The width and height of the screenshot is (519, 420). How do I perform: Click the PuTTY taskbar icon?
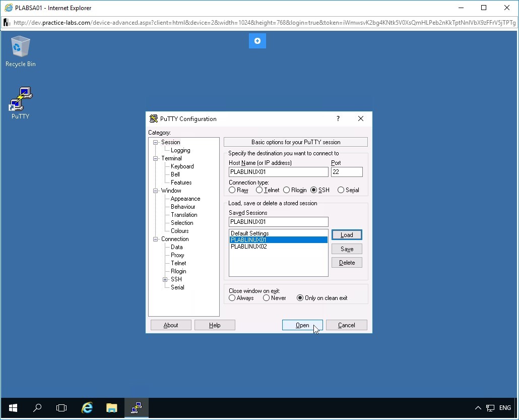pyautogui.click(x=136, y=408)
